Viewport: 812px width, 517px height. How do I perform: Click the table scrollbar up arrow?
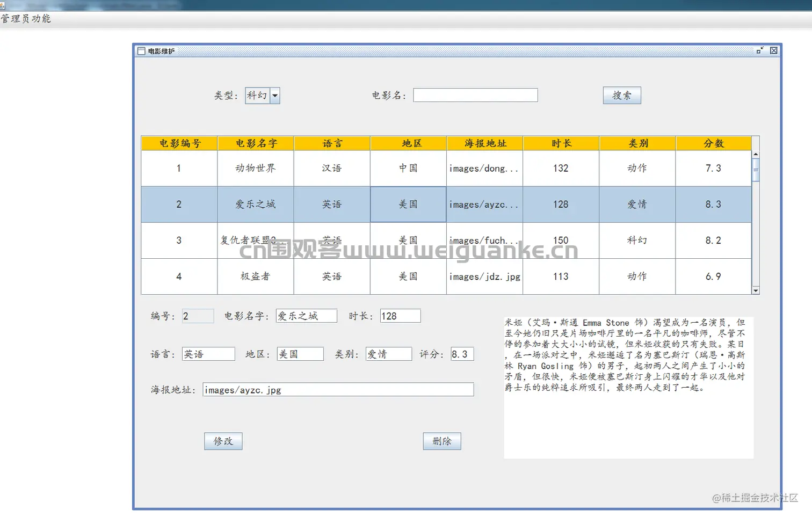click(756, 154)
